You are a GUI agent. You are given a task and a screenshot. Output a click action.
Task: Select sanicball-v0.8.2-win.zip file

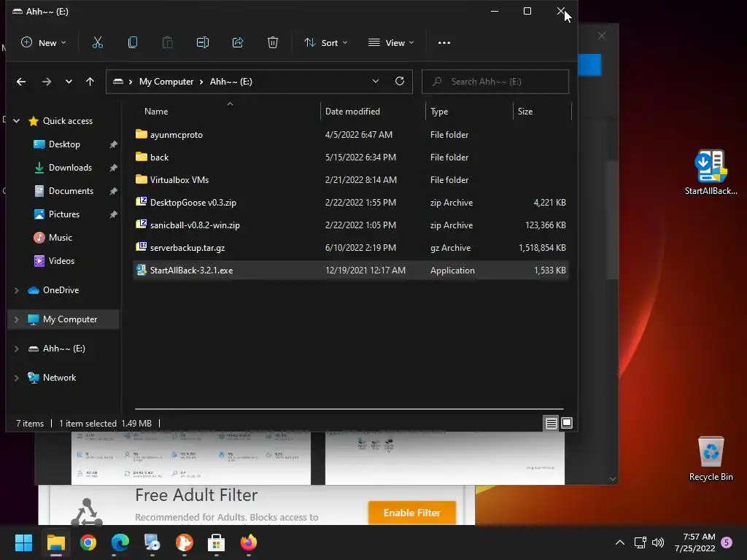click(351, 225)
